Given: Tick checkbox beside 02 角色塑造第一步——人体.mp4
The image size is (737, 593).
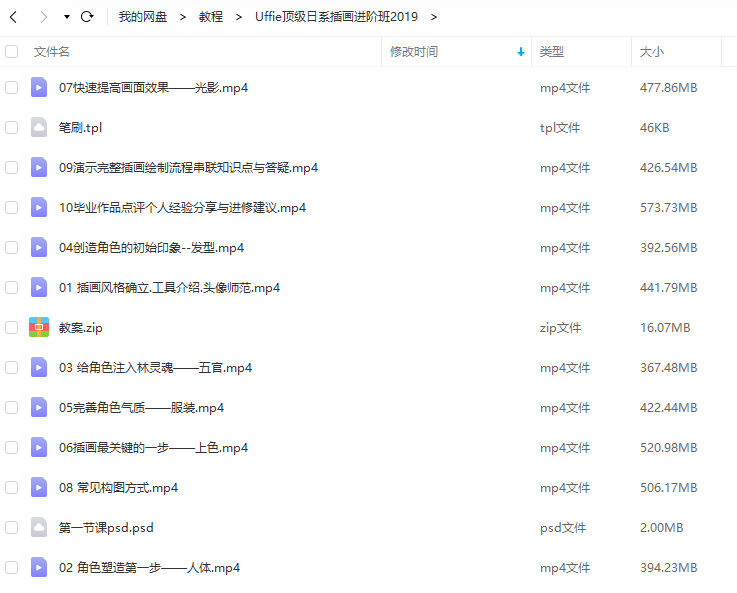Looking at the screenshot, I should tap(12, 567).
